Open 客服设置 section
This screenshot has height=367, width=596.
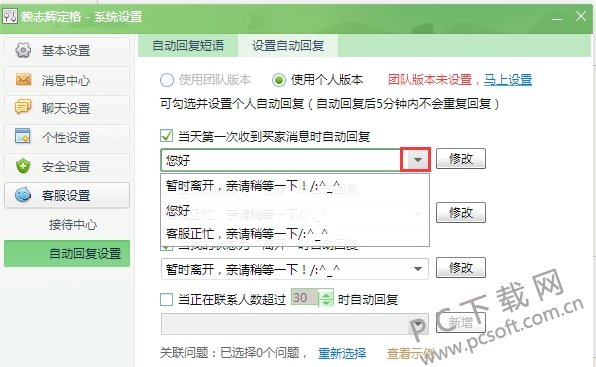tap(67, 195)
